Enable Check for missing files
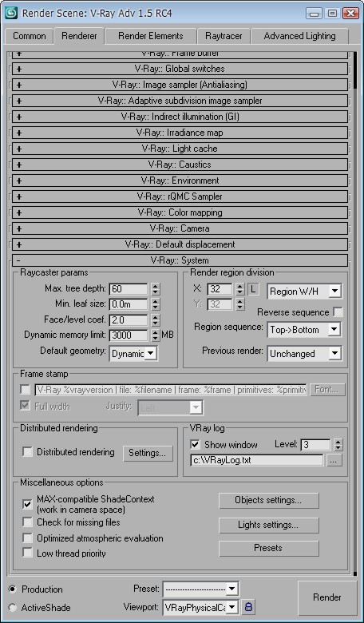 point(27,522)
